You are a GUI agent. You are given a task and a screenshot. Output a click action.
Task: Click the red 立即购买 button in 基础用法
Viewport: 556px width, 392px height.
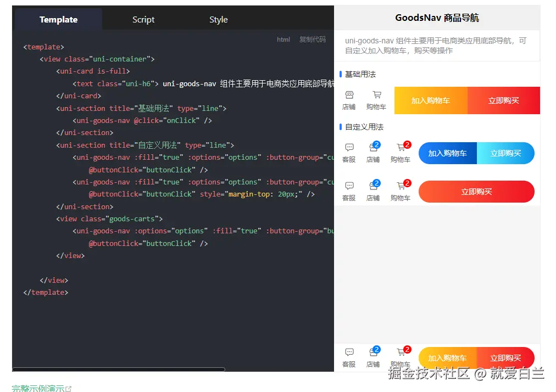click(503, 100)
